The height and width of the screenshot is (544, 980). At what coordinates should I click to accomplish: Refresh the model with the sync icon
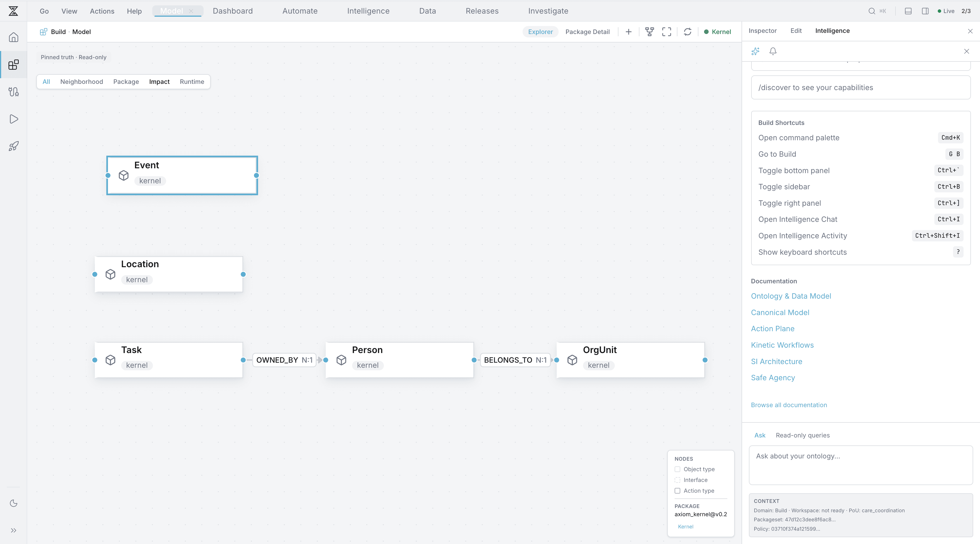tap(688, 31)
